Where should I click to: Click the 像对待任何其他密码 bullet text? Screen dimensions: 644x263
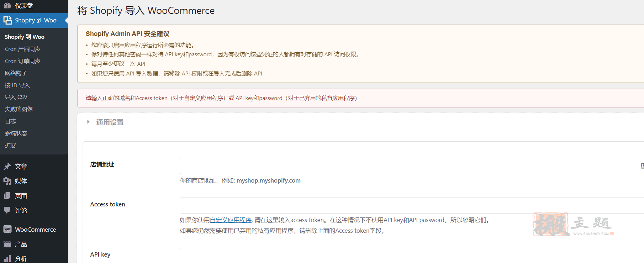coord(226,54)
